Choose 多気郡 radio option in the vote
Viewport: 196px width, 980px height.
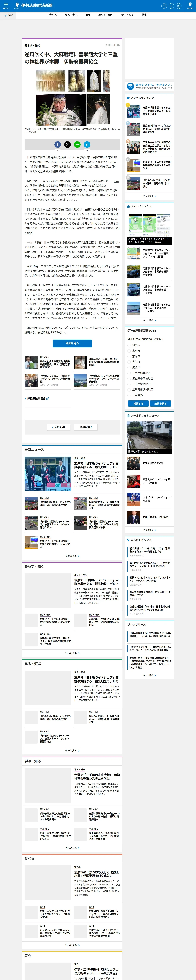129,362
